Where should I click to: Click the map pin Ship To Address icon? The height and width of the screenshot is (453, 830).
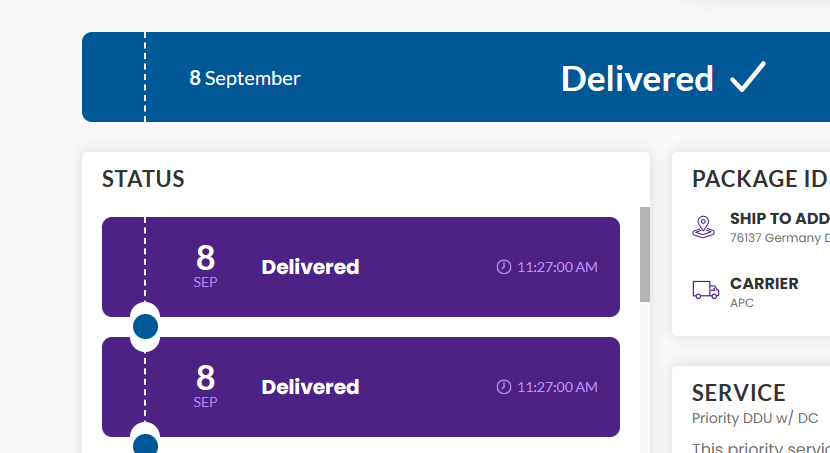click(703, 227)
